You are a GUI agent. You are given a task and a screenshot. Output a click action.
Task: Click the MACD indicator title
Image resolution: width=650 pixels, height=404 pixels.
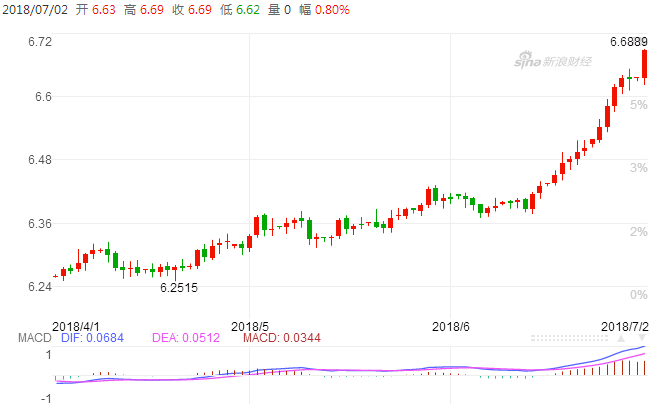click(x=20, y=337)
